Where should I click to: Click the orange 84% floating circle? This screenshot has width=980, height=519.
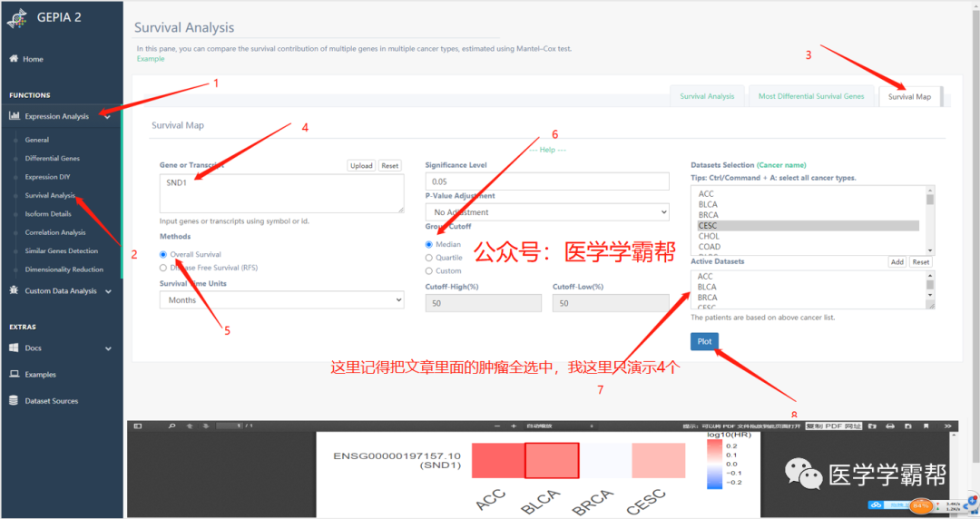920,504
